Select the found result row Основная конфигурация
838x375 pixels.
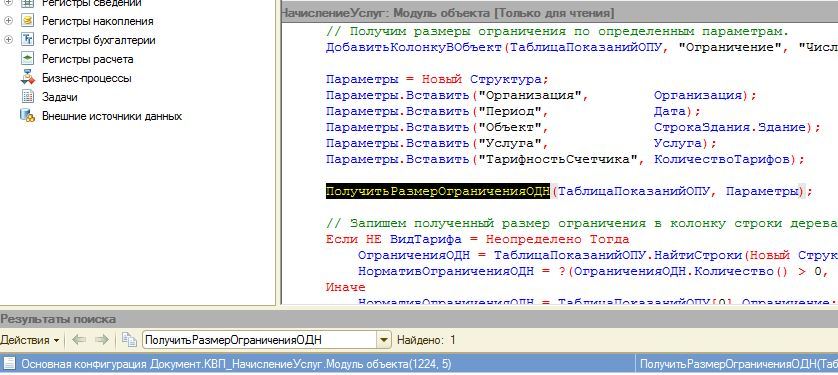[x=419, y=364]
